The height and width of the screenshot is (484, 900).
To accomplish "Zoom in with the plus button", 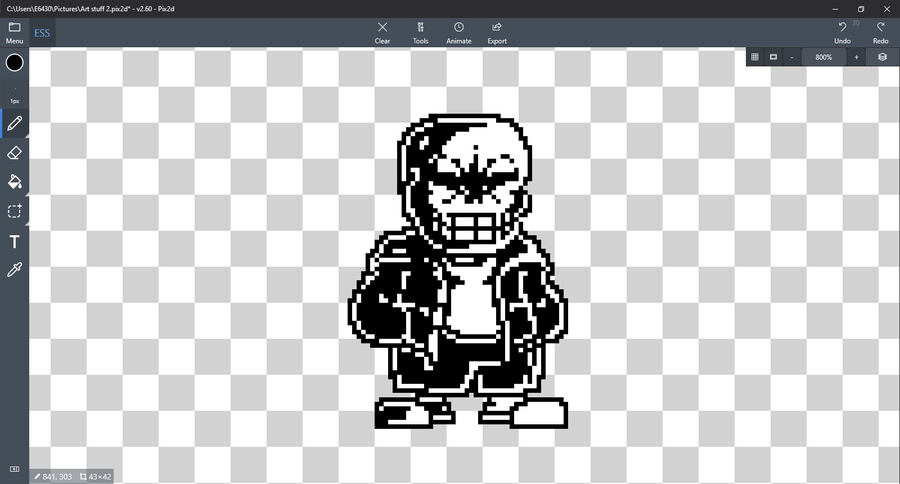I will tap(856, 57).
